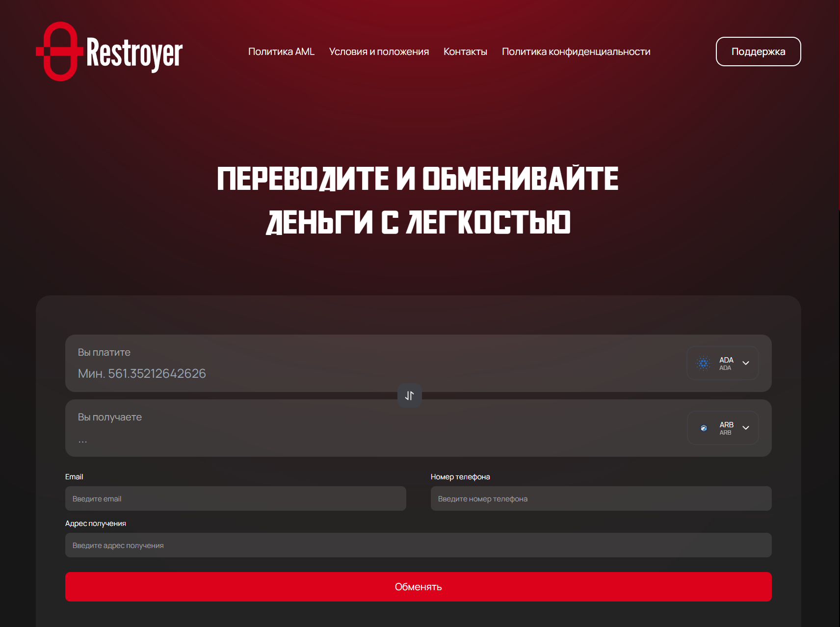Click the ADA cryptocurrency coin icon

click(x=704, y=363)
